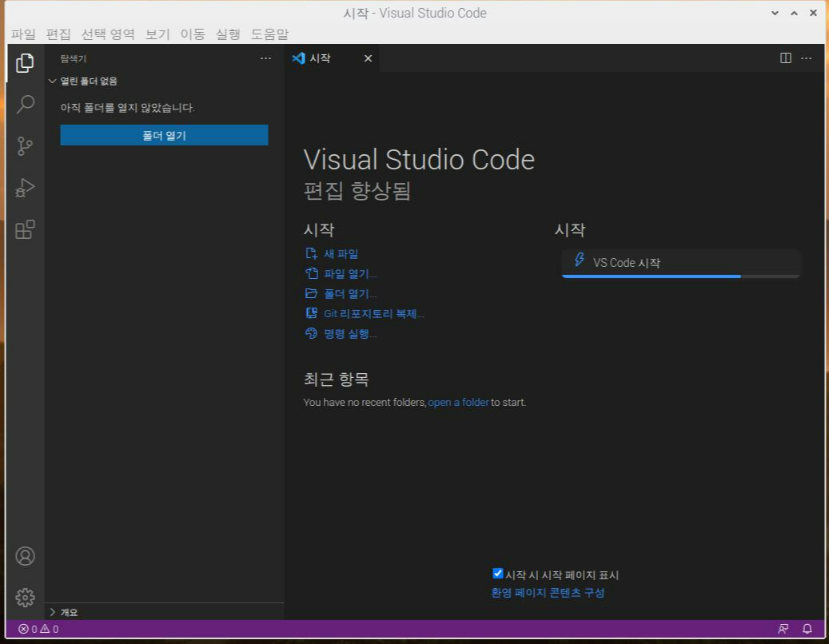
Task: Click the 폴더 열기... link on welcome page
Action: click(x=350, y=294)
